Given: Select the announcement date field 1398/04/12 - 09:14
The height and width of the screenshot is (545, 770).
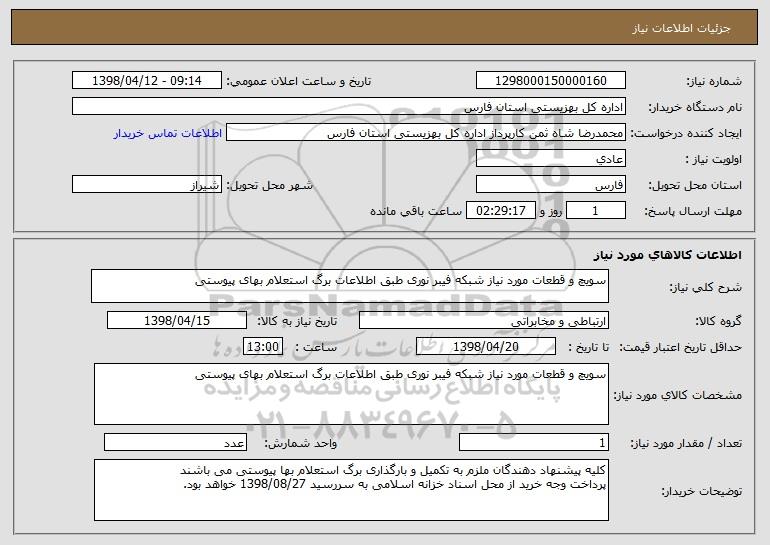Looking at the screenshot, I should tap(147, 81).
